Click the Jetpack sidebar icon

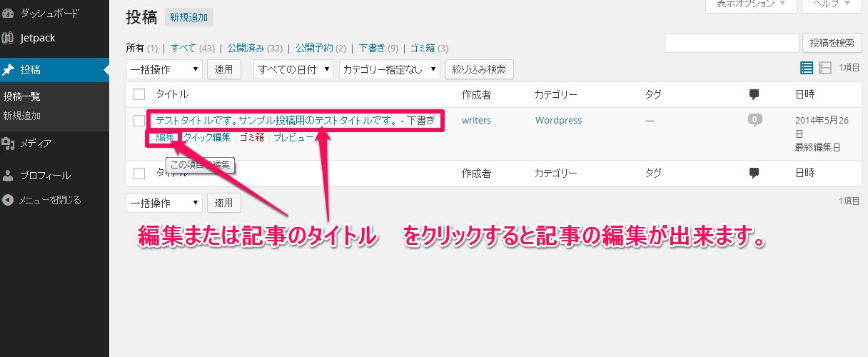[x=9, y=37]
